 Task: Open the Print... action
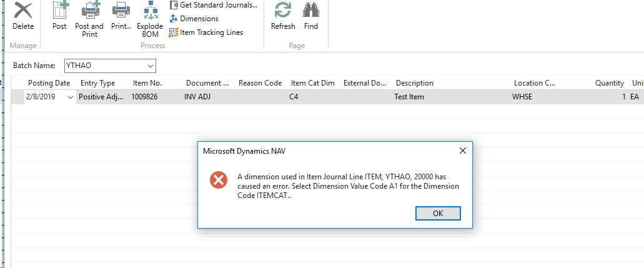click(122, 10)
